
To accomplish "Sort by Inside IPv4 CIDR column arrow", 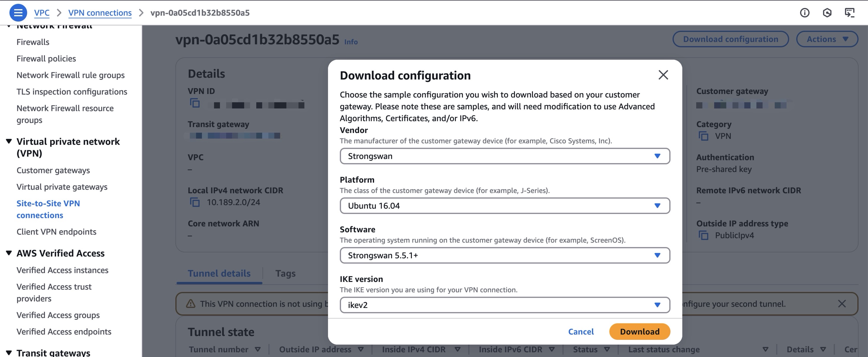I will [457, 349].
